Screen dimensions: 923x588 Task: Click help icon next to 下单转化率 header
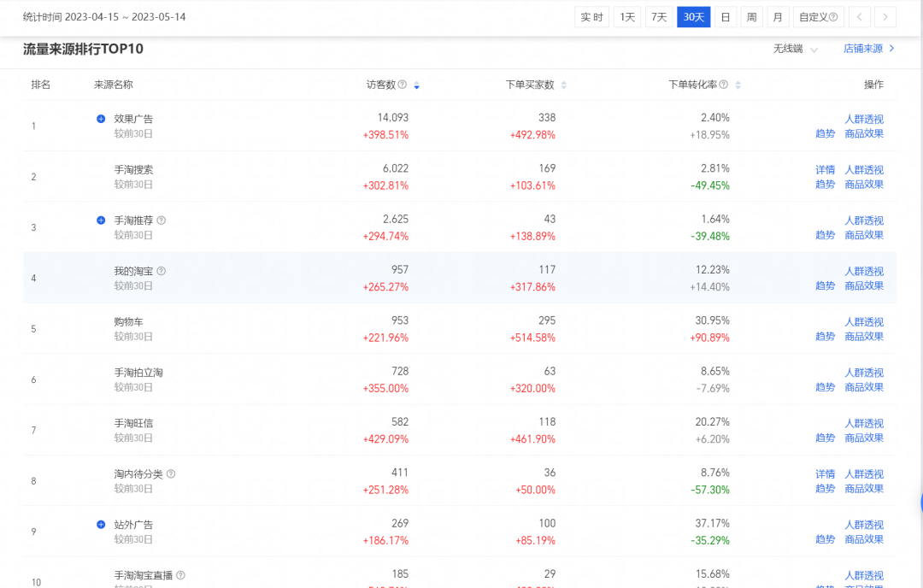724,85
